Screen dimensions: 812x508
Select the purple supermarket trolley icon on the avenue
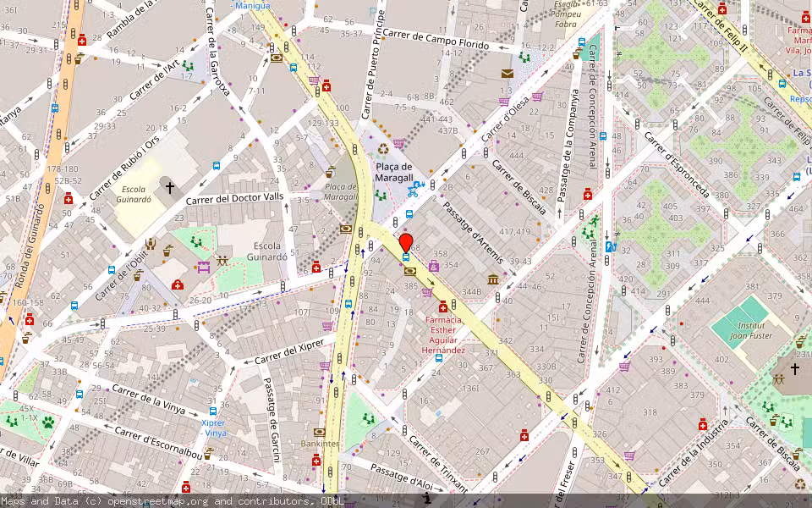pyautogui.click(x=425, y=292)
